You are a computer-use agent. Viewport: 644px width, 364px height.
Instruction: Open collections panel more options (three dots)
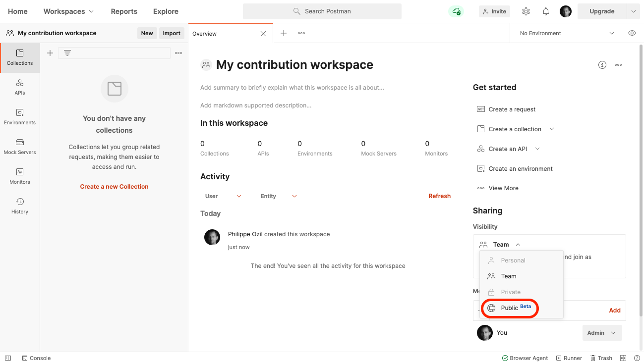(x=178, y=53)
